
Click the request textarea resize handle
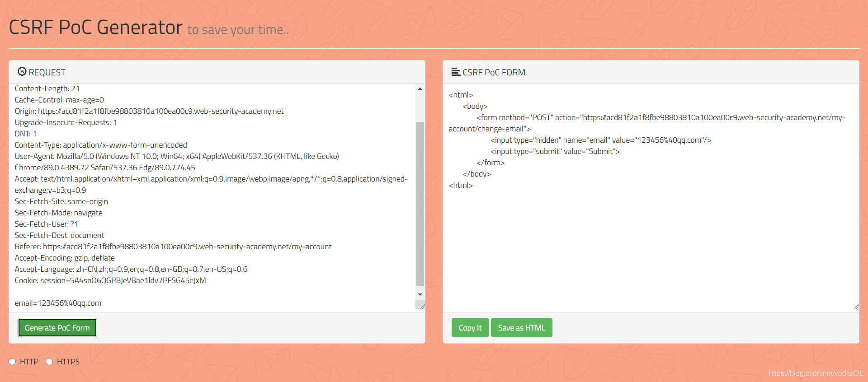point(421,306)
